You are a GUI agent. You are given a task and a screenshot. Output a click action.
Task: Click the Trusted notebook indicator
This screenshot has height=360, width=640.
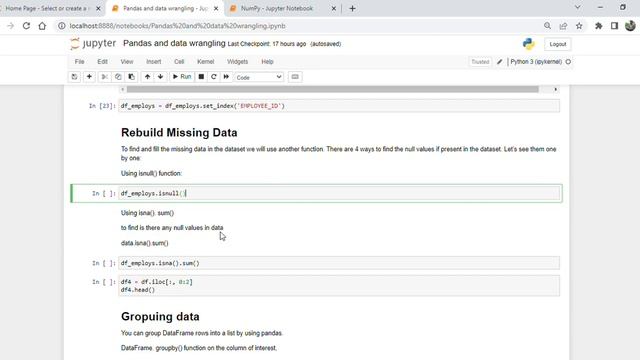click(480, 62)
